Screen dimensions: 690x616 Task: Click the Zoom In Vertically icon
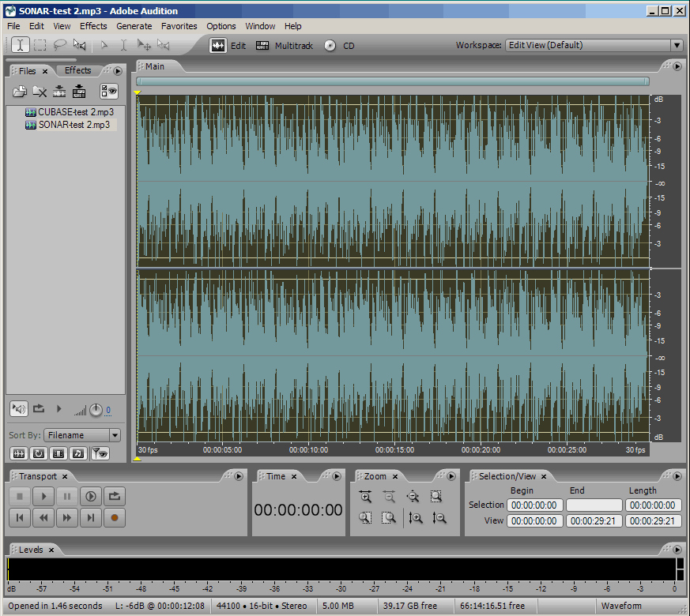[416, 518]
